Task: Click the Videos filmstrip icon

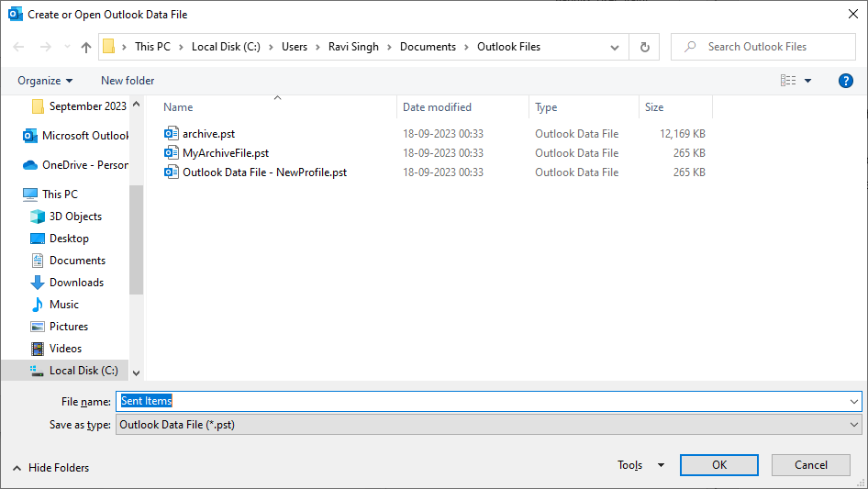Action: (x=38, y=349)
